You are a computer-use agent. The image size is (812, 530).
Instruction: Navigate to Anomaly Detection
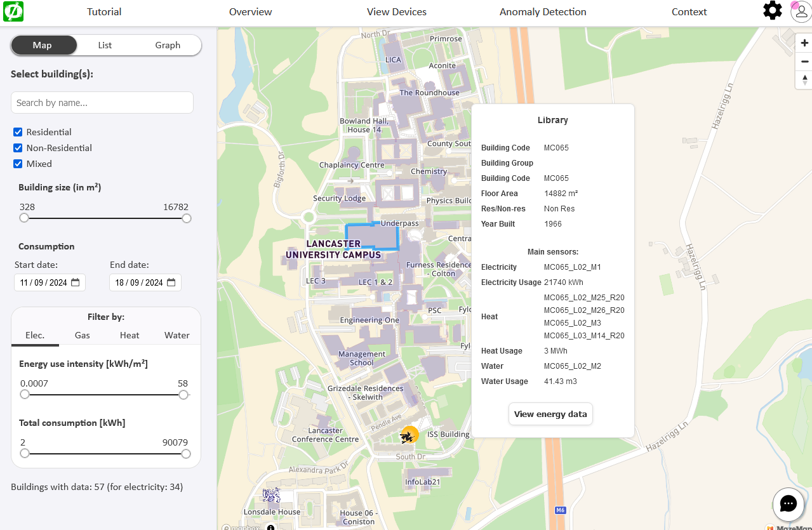pos(543,11)
